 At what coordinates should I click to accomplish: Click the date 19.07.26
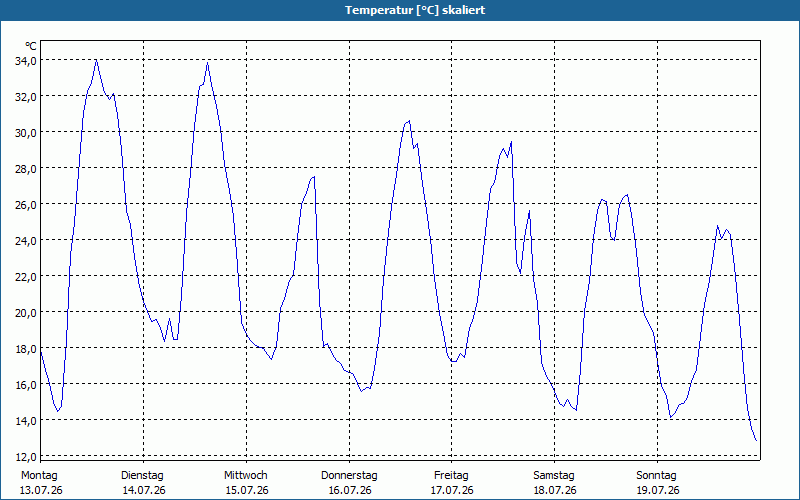pyautogui.click(x=658, y=491)
